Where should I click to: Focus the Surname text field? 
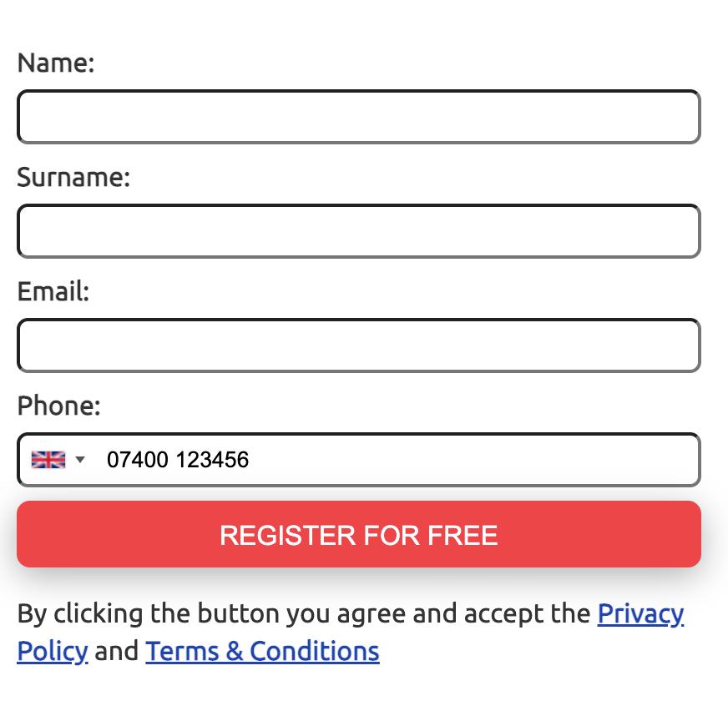click(x=358, y=231)
